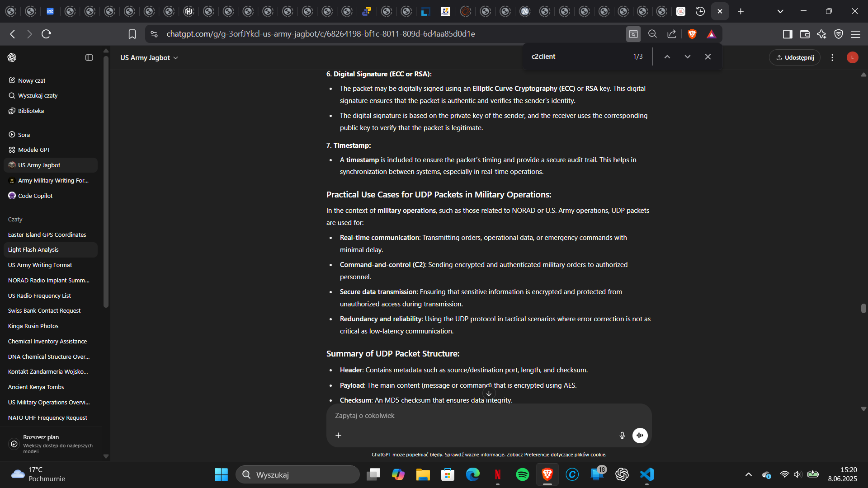Open Code Copilot GPT

[51, 196]
